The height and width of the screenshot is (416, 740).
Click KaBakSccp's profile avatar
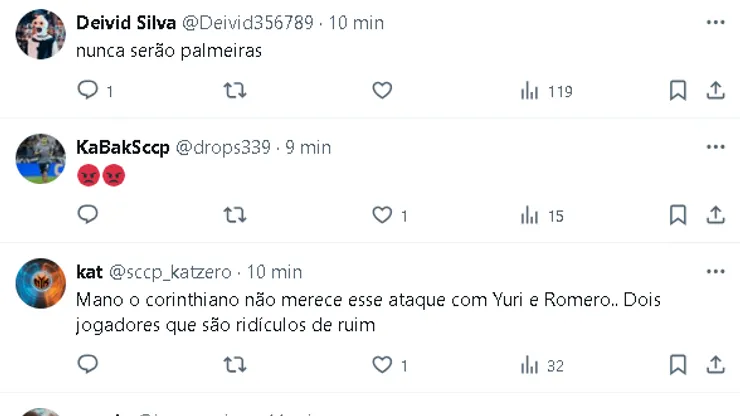click(41, 158)
